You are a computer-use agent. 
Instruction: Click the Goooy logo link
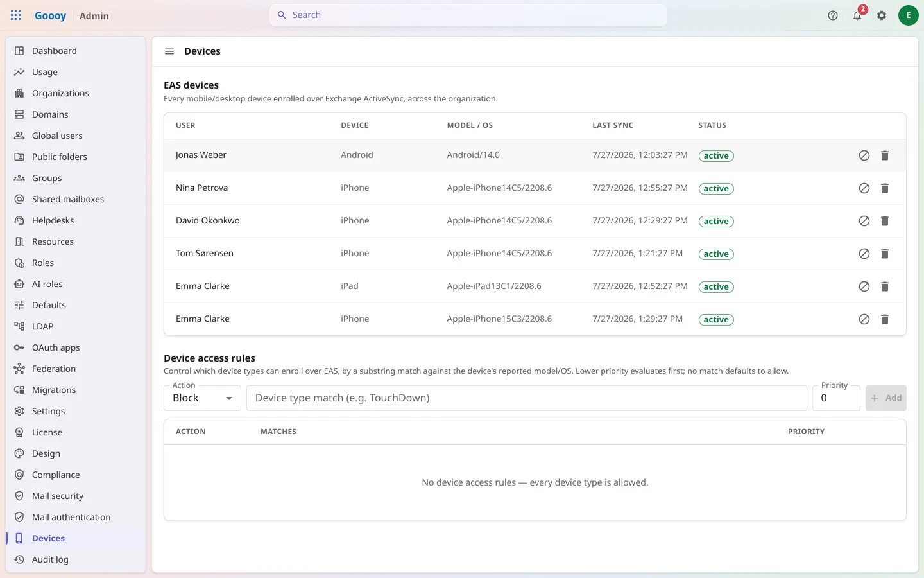[50, 15]
